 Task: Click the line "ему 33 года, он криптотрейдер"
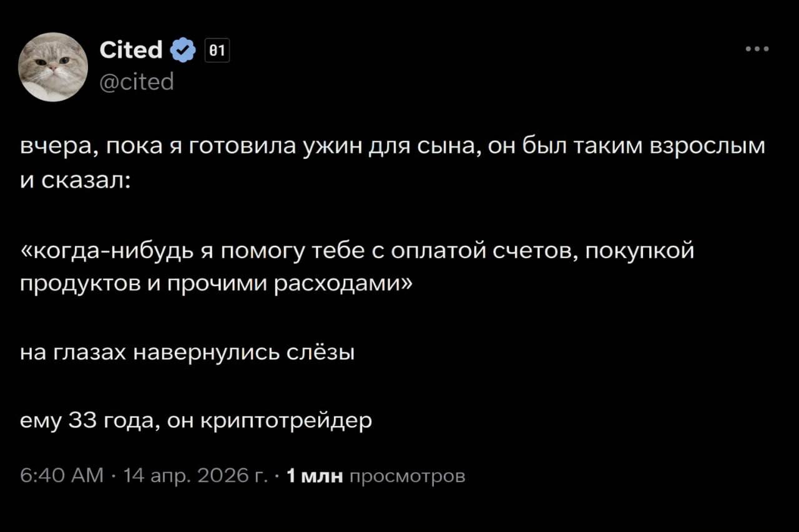(196, 421)
